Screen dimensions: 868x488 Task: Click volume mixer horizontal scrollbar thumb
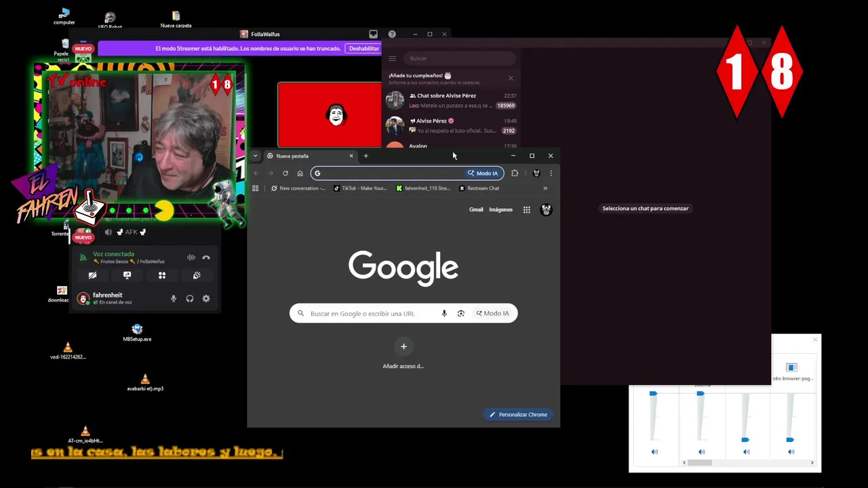point(701,462)
